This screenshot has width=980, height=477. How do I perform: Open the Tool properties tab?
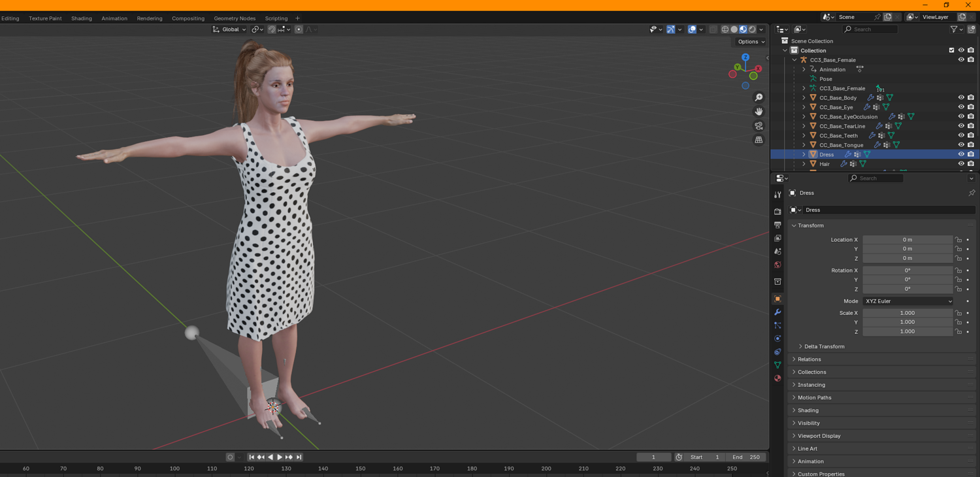[777, 195]
